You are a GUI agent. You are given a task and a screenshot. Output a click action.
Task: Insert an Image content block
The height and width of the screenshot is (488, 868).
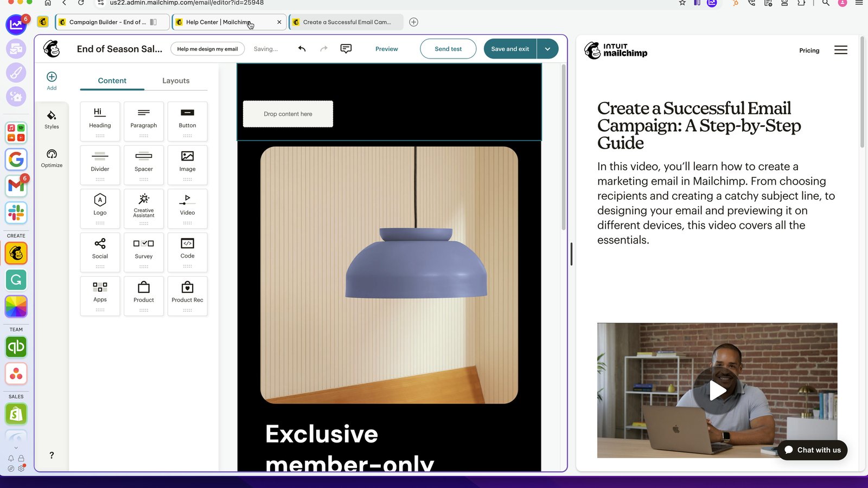(187, 165)
